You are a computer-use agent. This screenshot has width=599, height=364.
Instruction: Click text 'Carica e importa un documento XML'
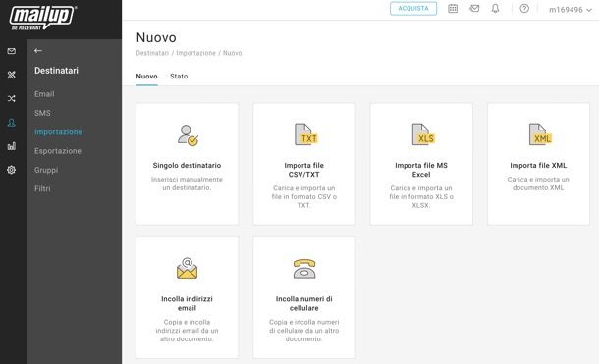pyautogui.click(x=538, y=183)
